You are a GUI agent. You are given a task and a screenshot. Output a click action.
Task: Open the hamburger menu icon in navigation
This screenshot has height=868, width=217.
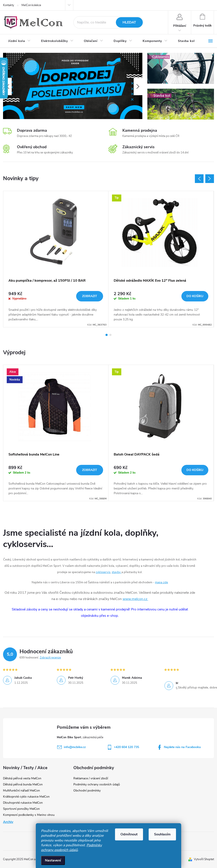[x=210, y=41]
